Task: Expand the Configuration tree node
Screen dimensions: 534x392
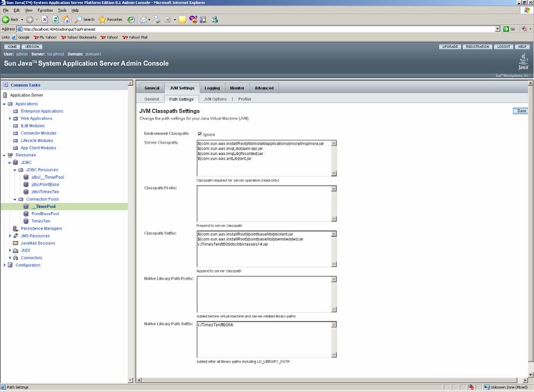Action: 4,265
